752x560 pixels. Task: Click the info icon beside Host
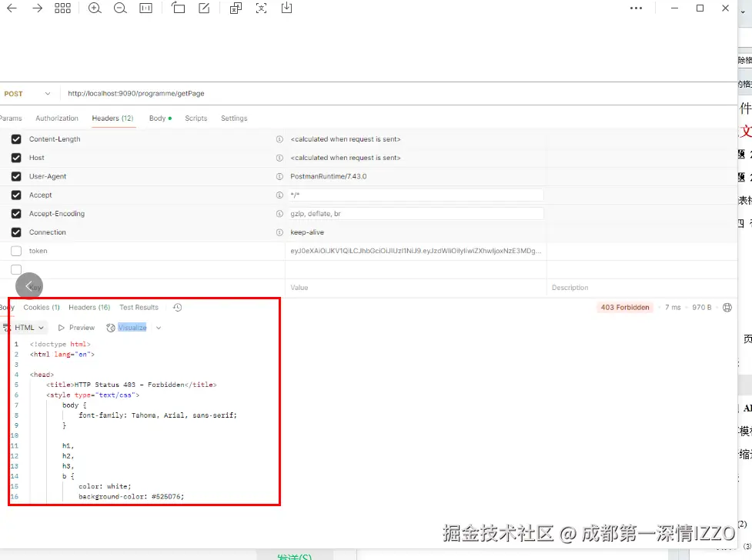pyautogui.click(x=279, y=158)
